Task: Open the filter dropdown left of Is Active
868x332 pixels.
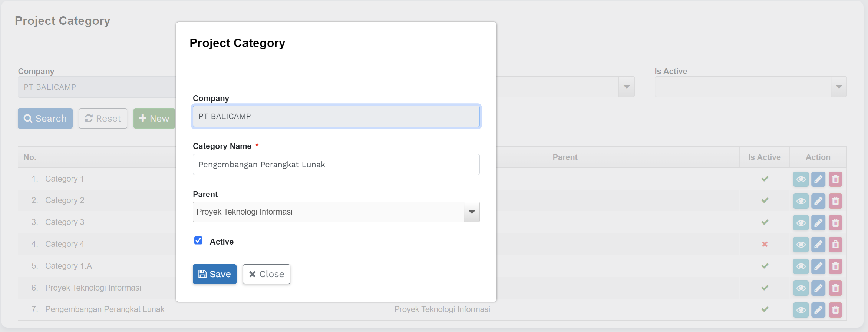Action: tap(627, 87)
